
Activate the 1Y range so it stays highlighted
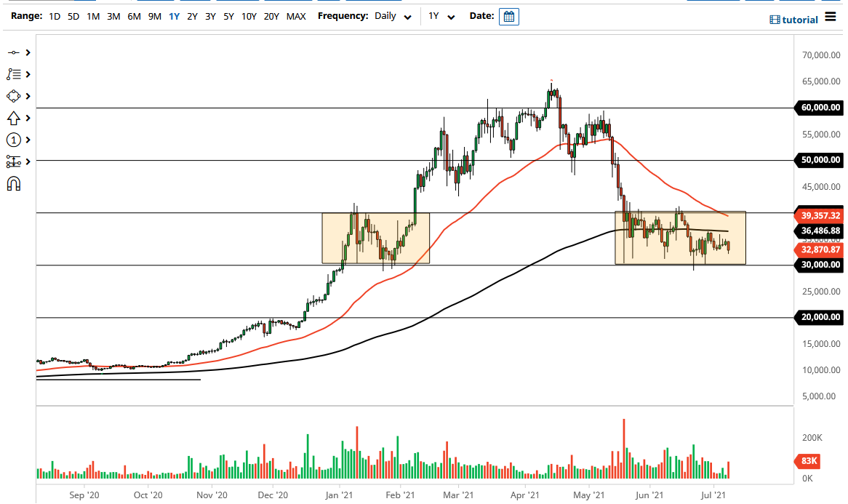coord(173,15)
